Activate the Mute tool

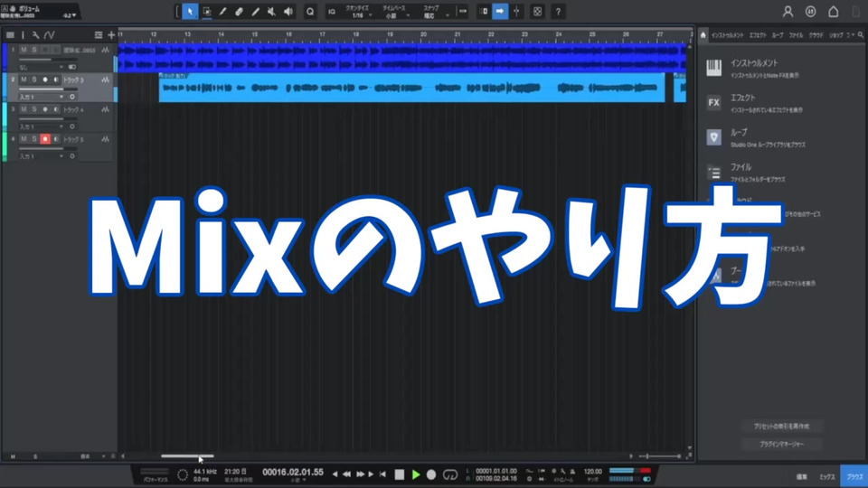[272, 11]
